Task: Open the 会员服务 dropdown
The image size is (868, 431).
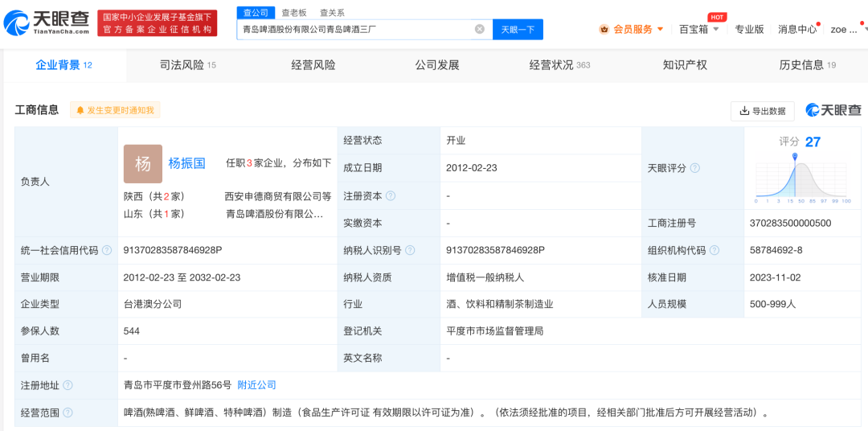Action: [x=632, y=30]
